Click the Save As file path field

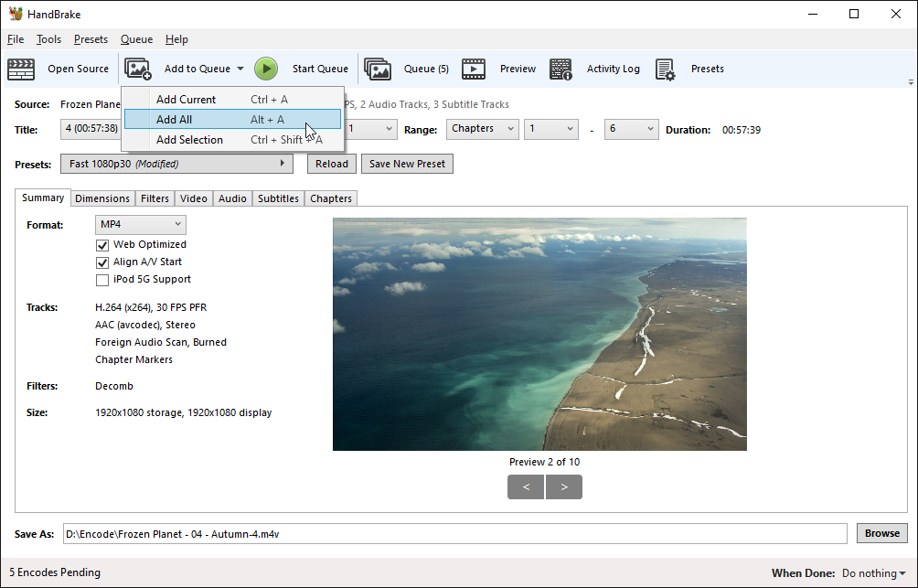coord(455,533)
